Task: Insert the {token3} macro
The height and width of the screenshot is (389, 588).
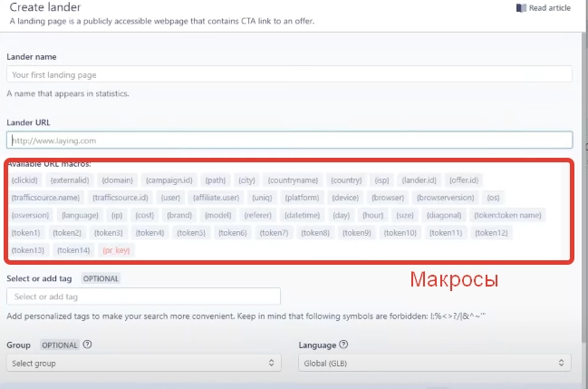Action: (x=109, y=233)
